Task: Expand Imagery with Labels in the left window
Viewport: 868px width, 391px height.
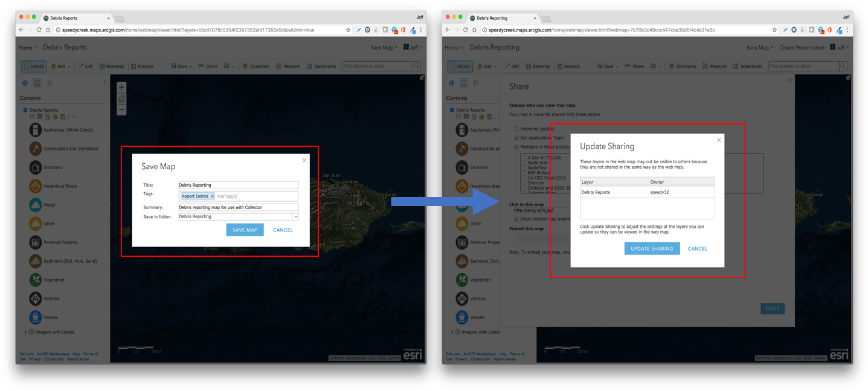Action: (25, 332)
